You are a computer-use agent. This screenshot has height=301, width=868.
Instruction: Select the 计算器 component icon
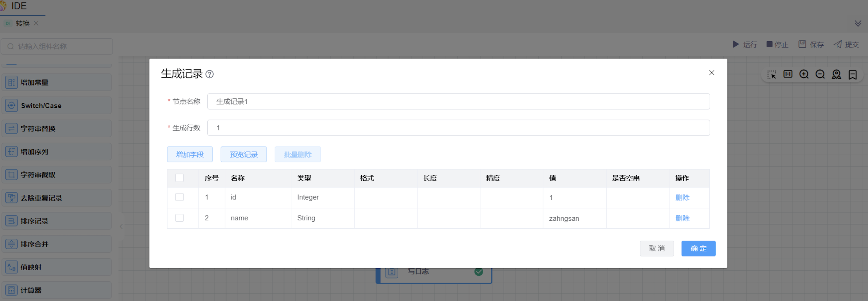11,290
